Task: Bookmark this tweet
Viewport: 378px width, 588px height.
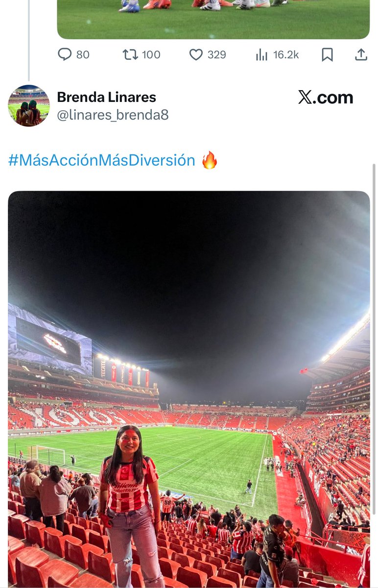Action: [327, 55]
